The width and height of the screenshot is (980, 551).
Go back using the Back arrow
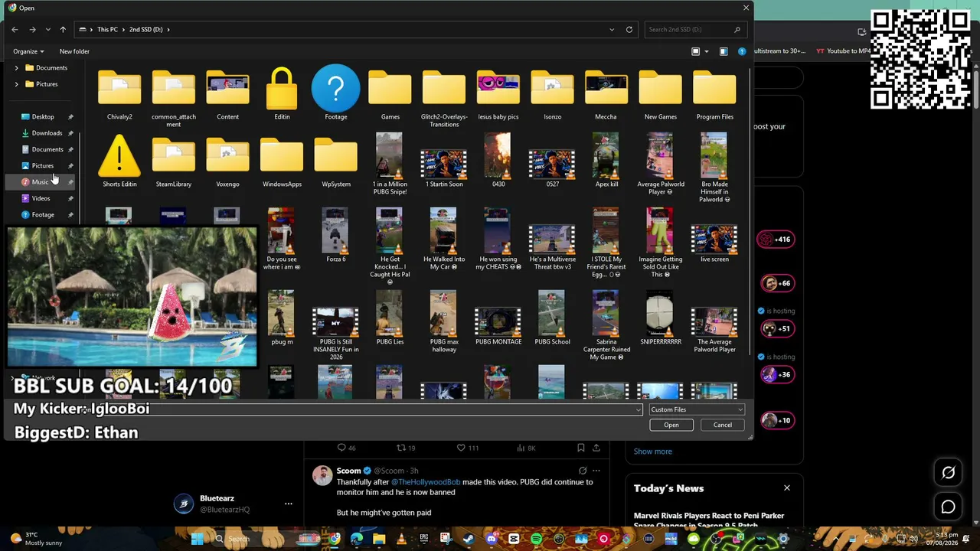(15, 30)
